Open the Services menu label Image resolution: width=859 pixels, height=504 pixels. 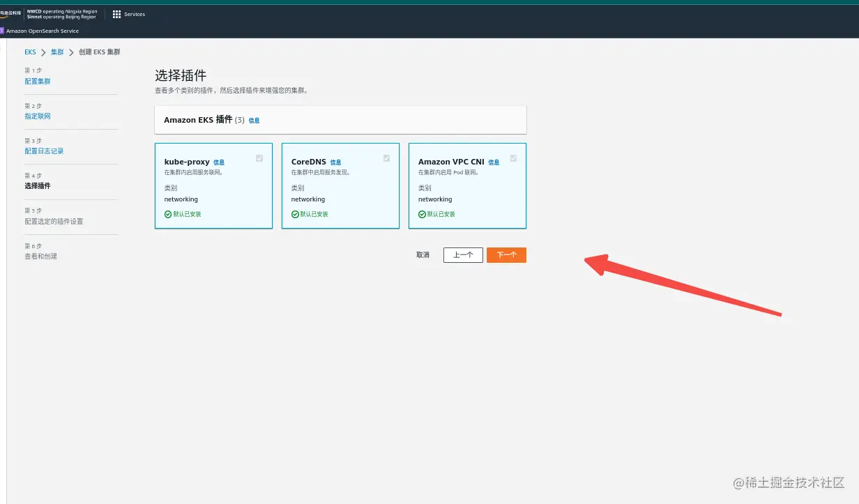click(x=135, y=14)
